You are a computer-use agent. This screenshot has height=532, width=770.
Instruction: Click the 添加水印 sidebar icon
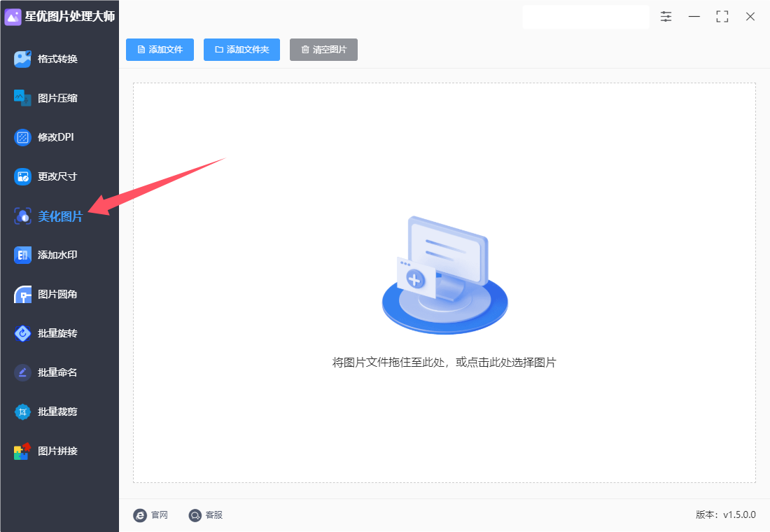coord(22,255)
